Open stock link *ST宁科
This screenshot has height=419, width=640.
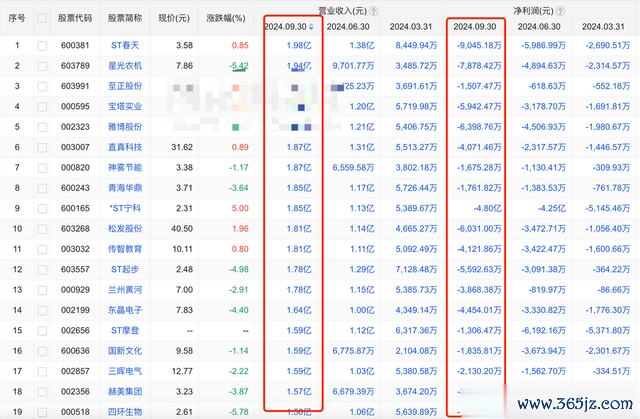coord(125,208)
